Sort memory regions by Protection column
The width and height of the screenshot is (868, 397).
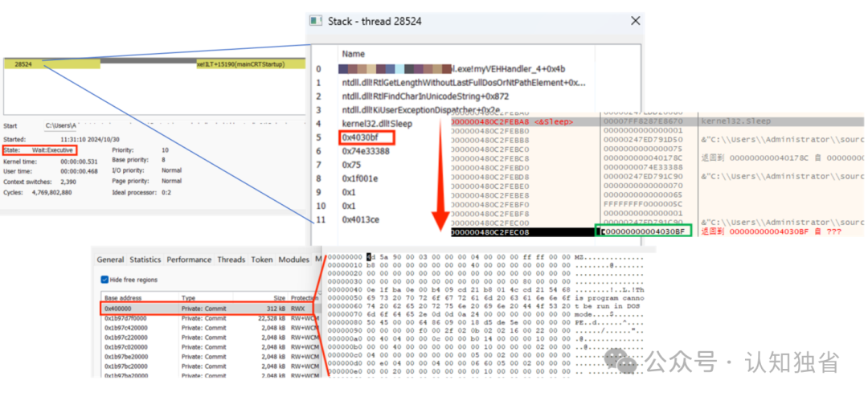coord(305,298)
